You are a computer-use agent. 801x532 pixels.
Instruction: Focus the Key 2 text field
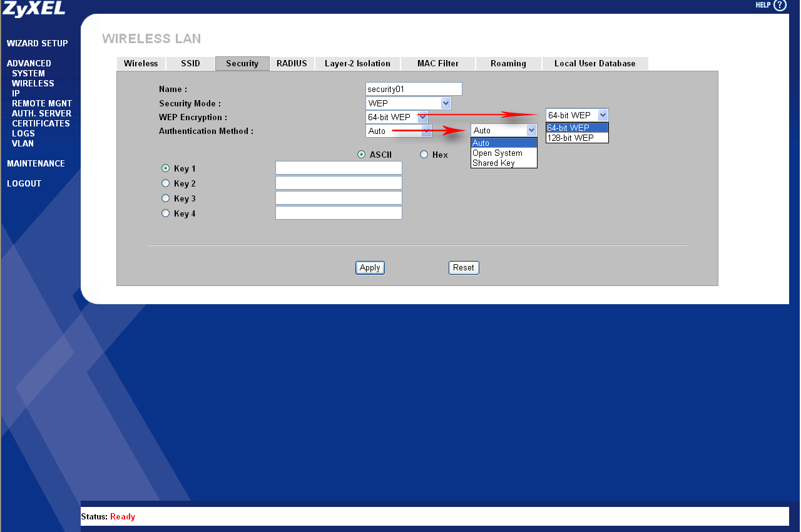pyautogui.click(x=339, y=183)
